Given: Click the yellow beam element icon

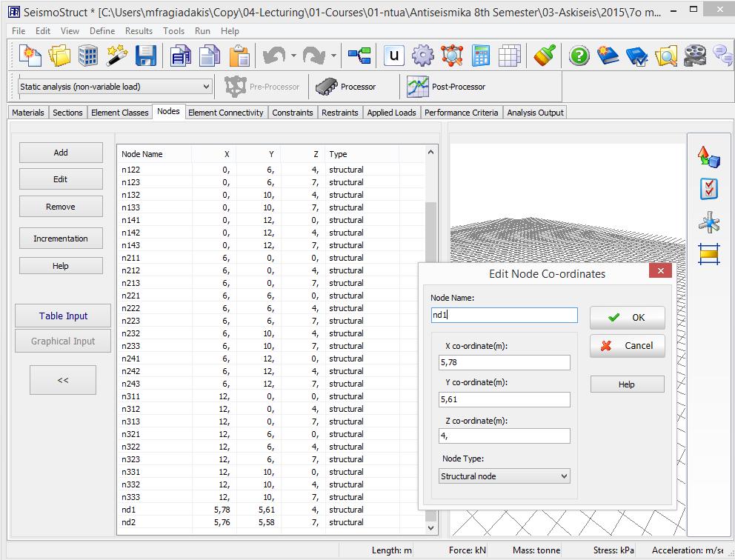Looking at the screenshot, I should pos(709,254).
